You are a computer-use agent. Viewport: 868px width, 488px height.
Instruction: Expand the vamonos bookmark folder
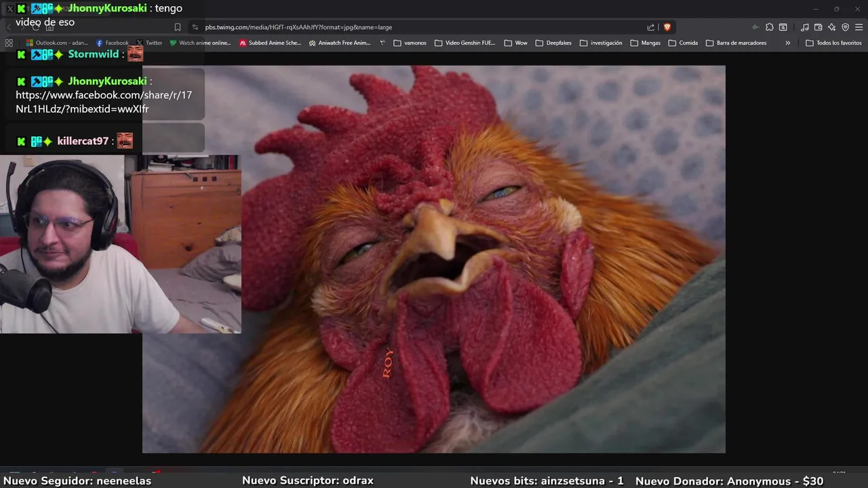click(x=410, y=43)
